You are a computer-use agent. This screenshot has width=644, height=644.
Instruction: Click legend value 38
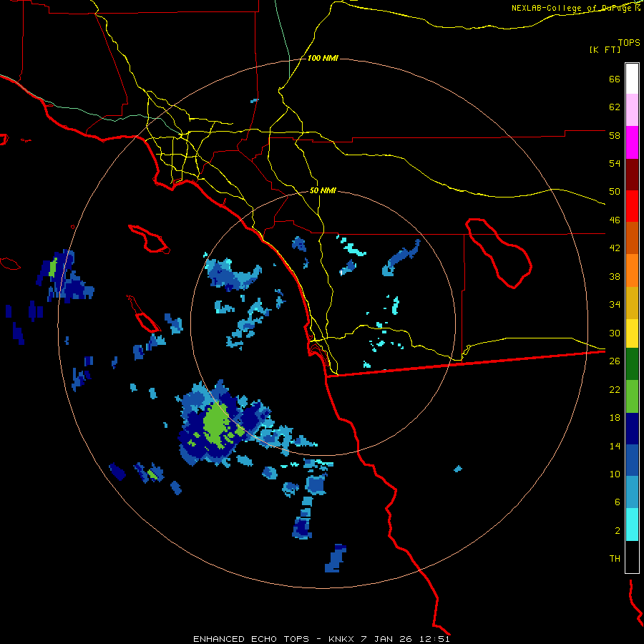pyautogui.click(x=615, y=276)
